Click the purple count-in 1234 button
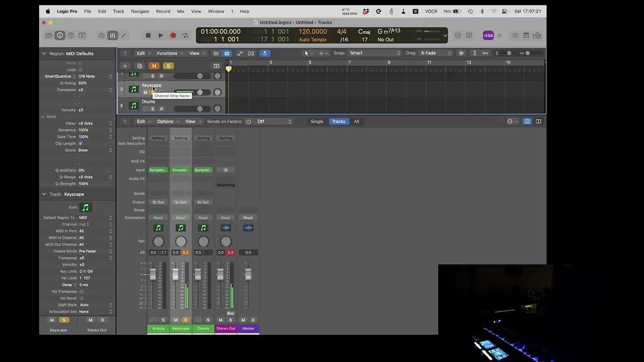This screenshot has height=362, width=644. pos(488,35)
